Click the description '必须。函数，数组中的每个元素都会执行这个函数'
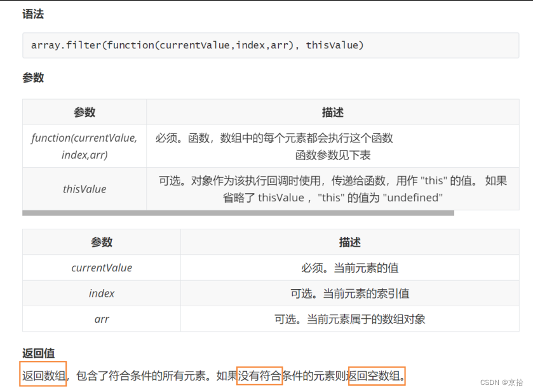This screenshot has height=392, width=533. (x=274, y=138)
